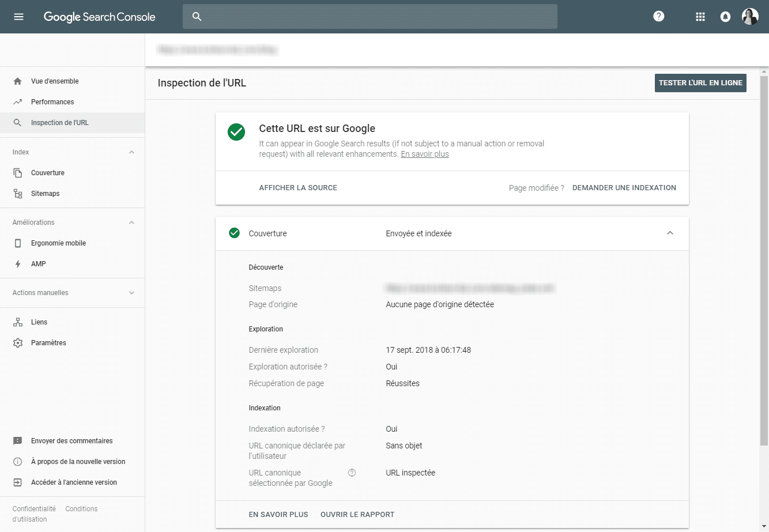Click AFFICHER LA SOURCE

pyautogui.click(x=298, y=188)
